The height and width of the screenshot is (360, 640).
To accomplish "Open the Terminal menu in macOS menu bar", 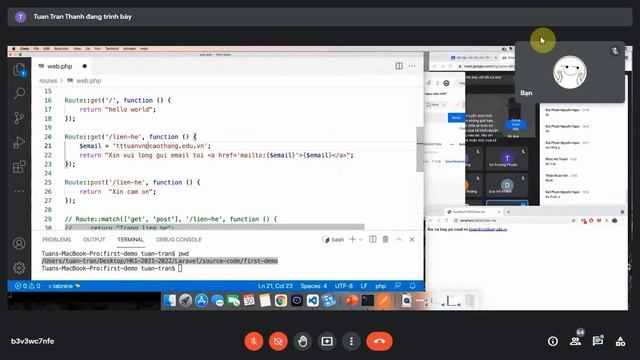I will pos(112,49).
